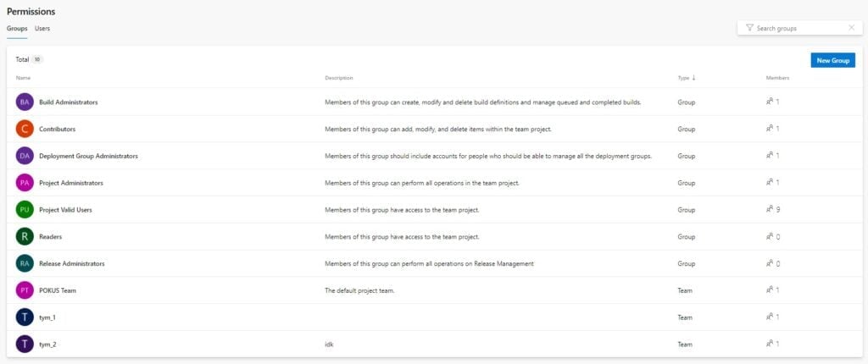Sort groups by the Type column header

pyautogui.click(x=686, y=78)
